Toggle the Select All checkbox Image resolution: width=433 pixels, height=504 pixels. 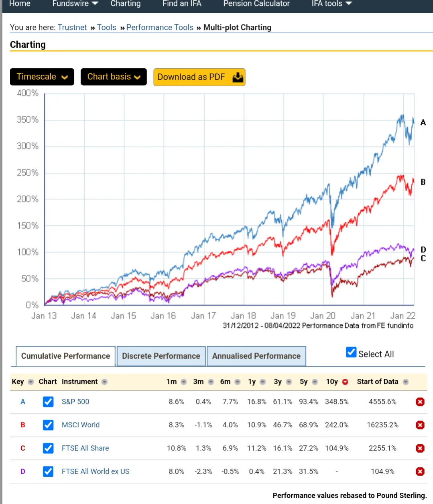coord(351,352)
